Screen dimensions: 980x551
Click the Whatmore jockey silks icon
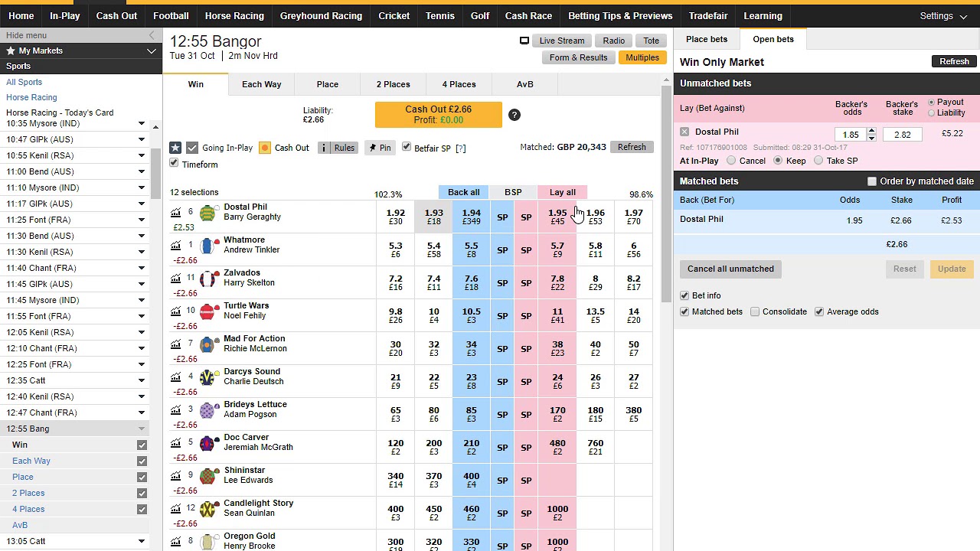207,246
